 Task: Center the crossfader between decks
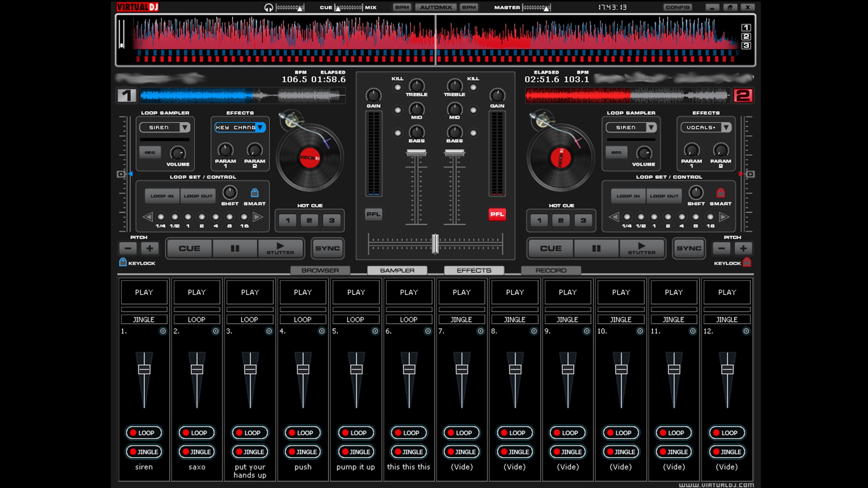coord(434,244)
